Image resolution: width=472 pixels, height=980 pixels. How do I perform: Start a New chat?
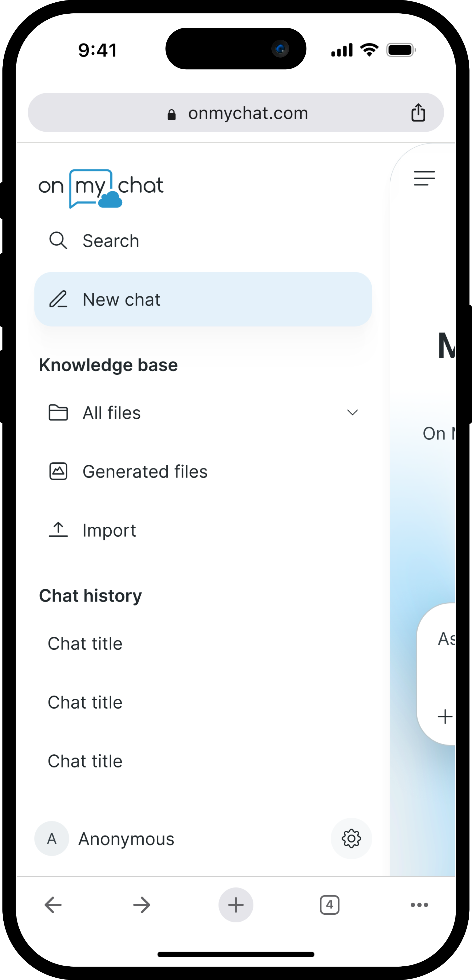(203, 299)
